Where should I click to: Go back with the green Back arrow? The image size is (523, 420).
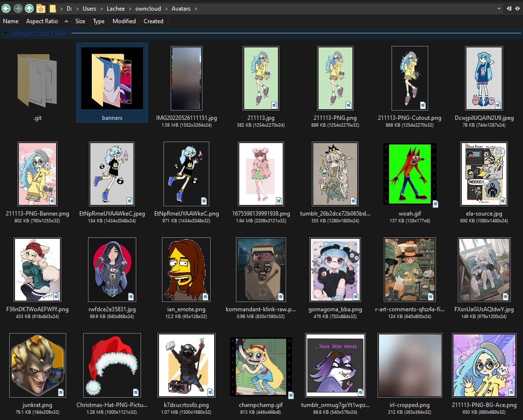[x=6, y=8]
